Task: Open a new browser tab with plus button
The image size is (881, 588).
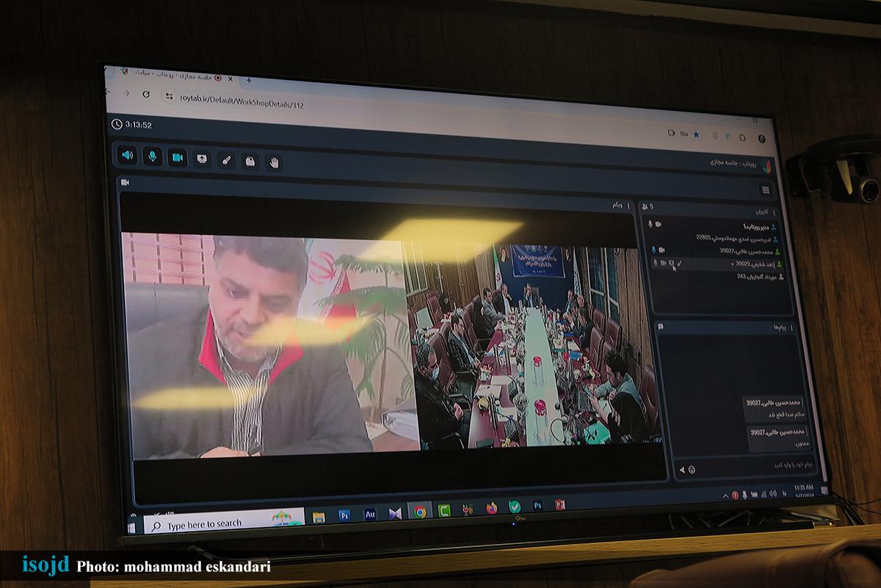Action: coord(249,80)
